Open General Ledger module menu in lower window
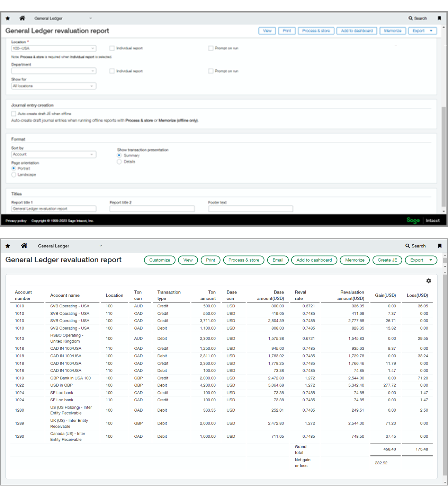The height and width of the screenshot is (499, 448). click(70, 246)
